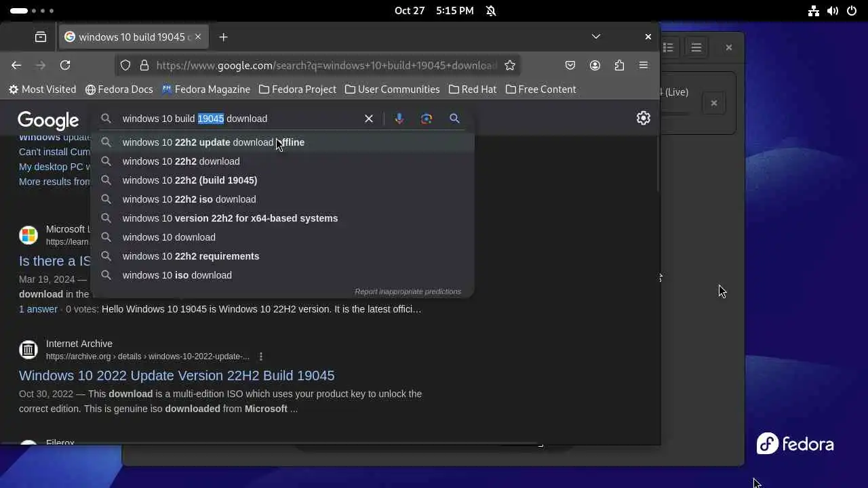Select suggestion 'windows 10 download'

click(x=282, y=237)
